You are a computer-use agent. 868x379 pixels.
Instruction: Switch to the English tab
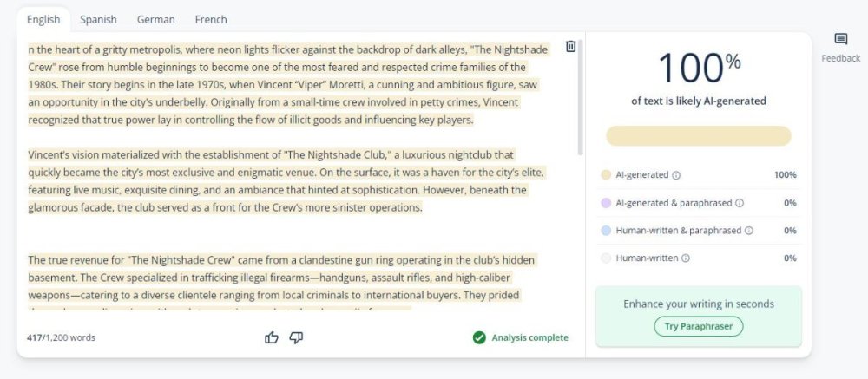[x=43, y=19]
